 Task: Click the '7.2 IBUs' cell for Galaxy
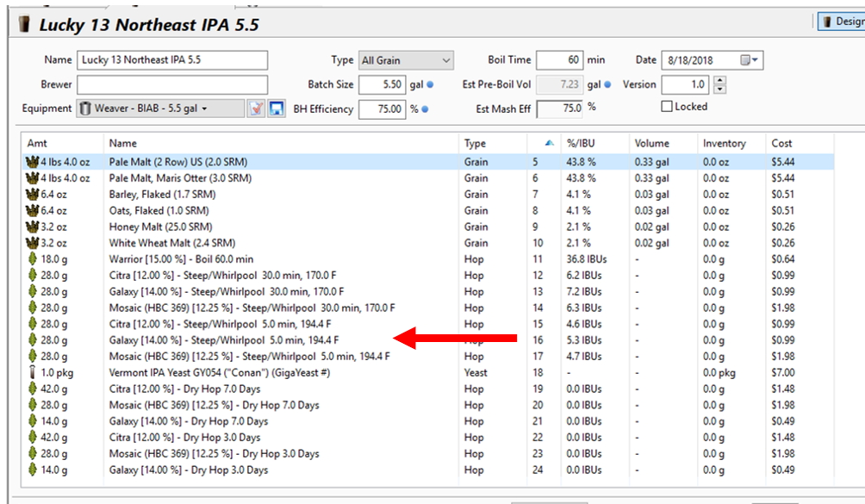coord(584,291)
